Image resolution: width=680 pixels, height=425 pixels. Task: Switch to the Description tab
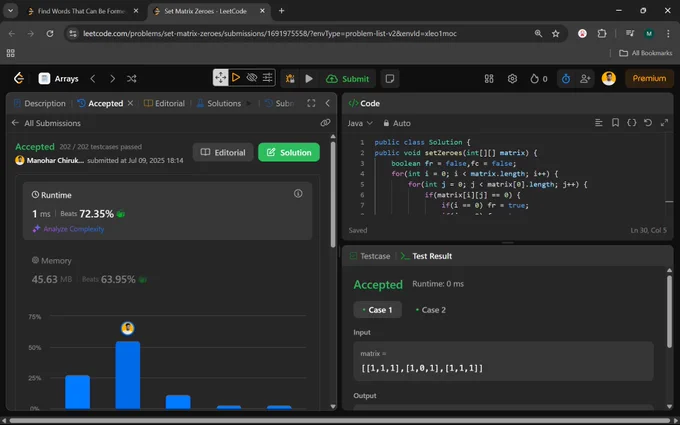point(39,103)
